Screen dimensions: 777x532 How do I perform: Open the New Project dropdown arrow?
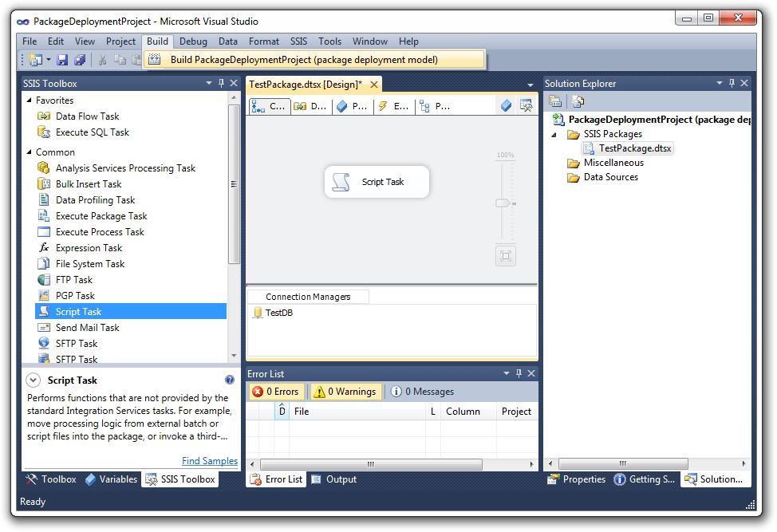coord(49,60)
